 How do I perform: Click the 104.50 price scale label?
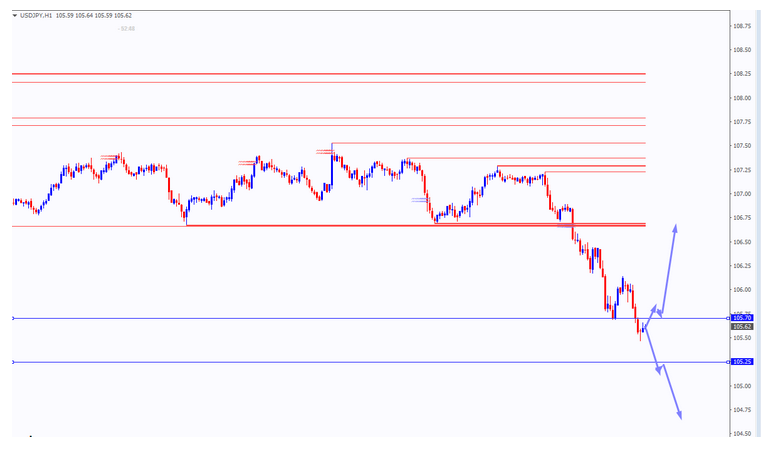pyautogui.click(x=741, y=433)
